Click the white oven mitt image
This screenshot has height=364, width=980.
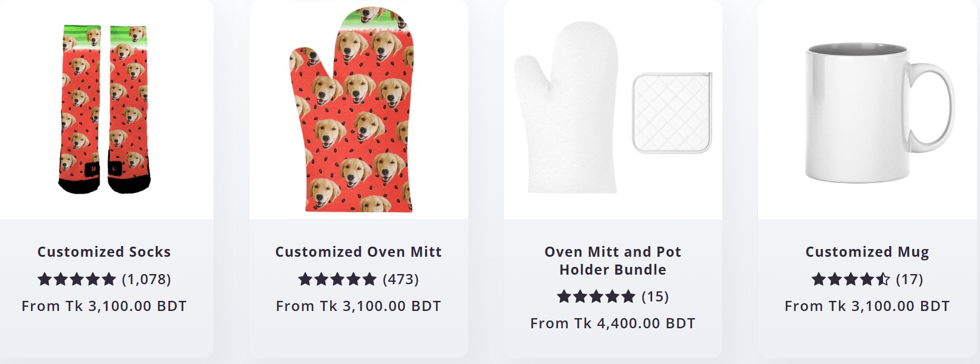(x=566, y=108)
